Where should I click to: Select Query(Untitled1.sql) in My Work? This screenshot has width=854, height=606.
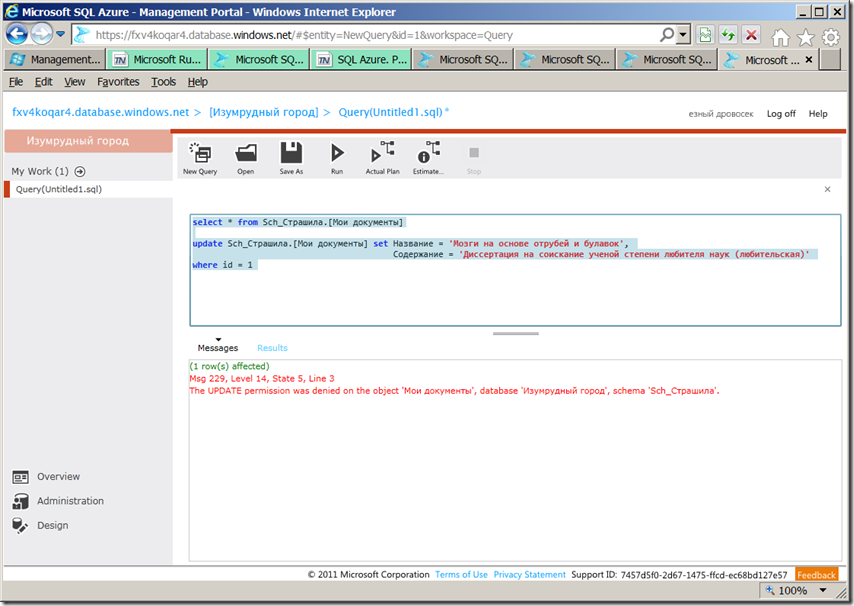pyautogui.click(x=88, y=189)
